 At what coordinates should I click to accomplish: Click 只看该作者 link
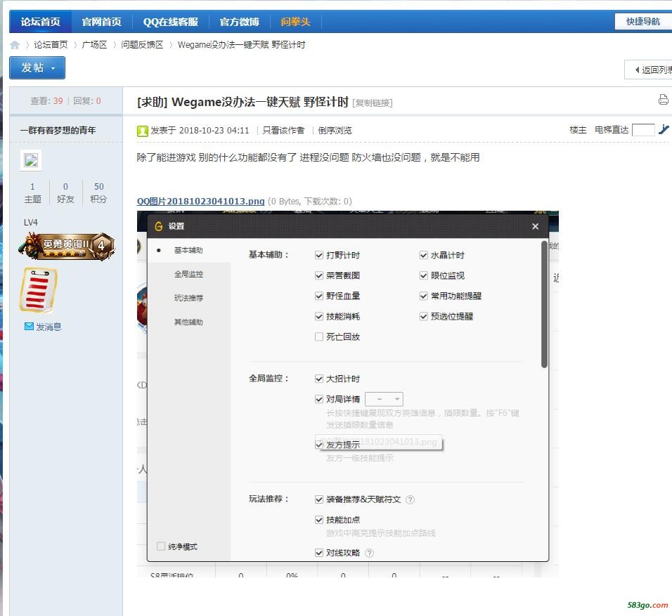click(x=283, y=130)
